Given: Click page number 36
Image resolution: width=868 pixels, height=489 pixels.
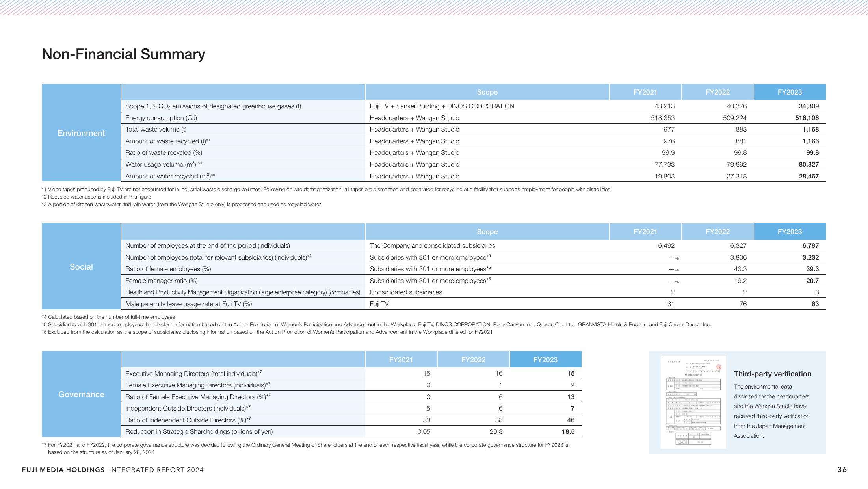Looking at the screenshot, I should 842,469.
